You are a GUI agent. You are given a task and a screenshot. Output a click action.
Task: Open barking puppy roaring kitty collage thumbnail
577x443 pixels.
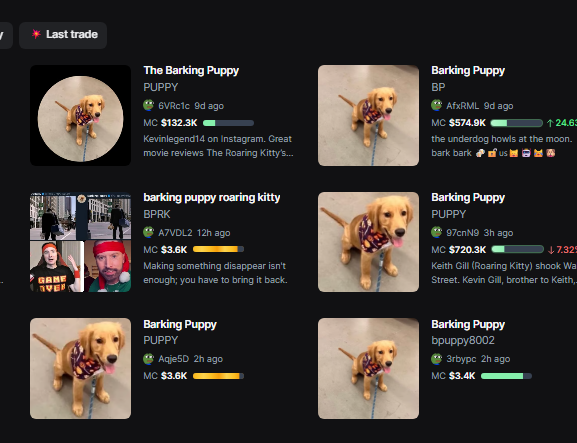point(80,242)
